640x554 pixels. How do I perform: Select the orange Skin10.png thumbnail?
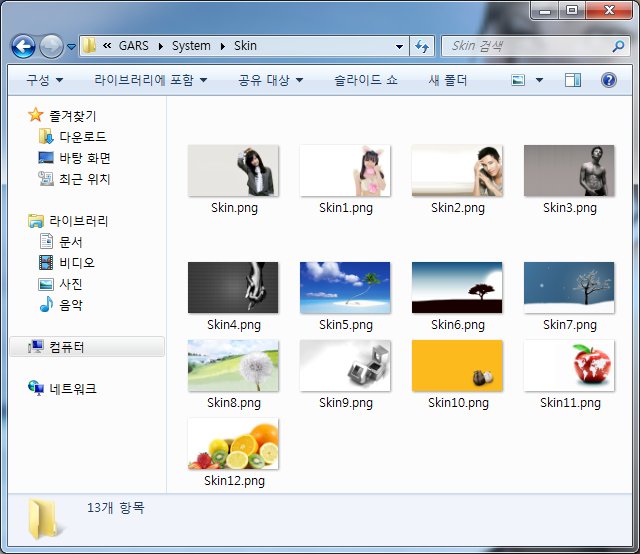(x=457, y=366)
